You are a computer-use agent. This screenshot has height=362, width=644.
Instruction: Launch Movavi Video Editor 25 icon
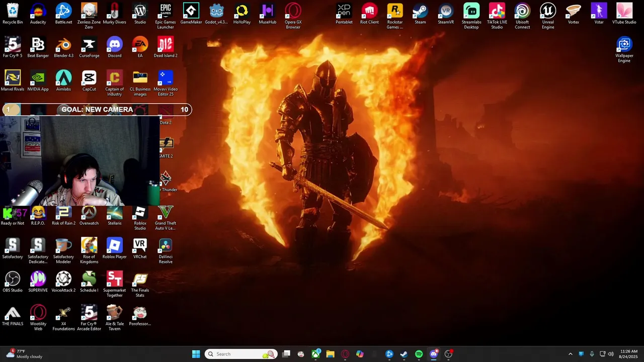tap(166, 83)
